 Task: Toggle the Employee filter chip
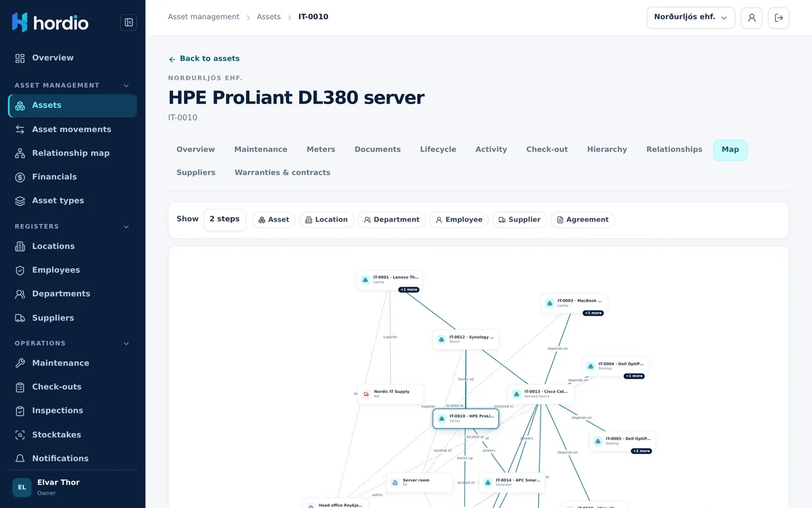pyautogui.click(x=459, y=220)
